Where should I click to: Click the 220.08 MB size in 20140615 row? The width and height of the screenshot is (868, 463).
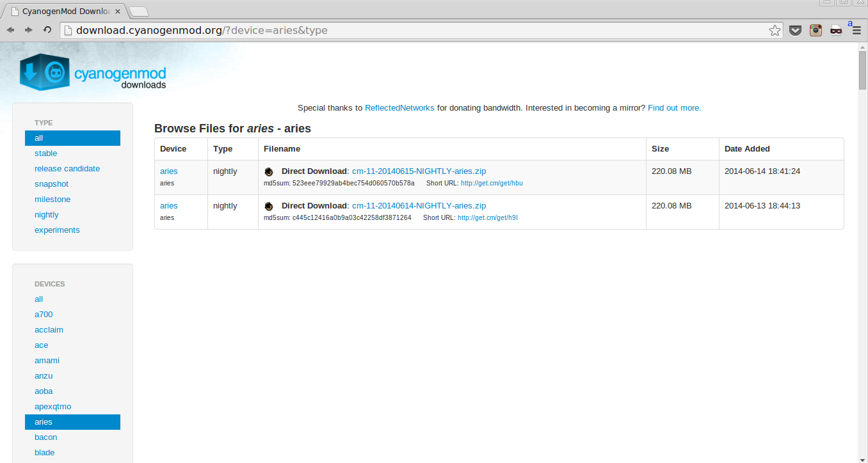tap(671, 171)
